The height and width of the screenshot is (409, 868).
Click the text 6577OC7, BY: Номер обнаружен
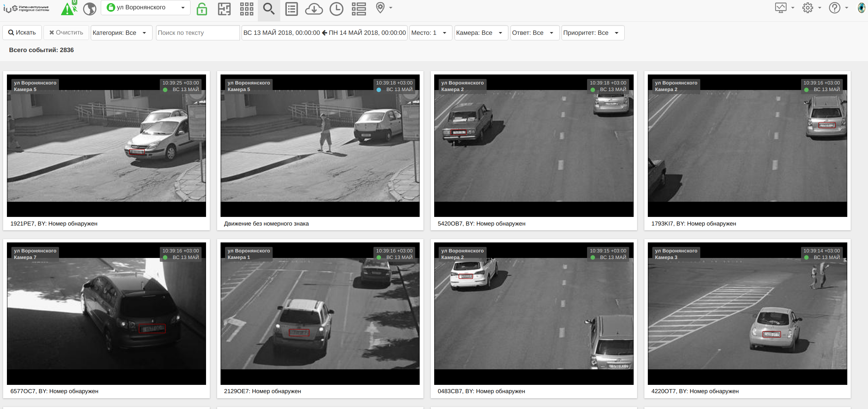coord(54,391)
